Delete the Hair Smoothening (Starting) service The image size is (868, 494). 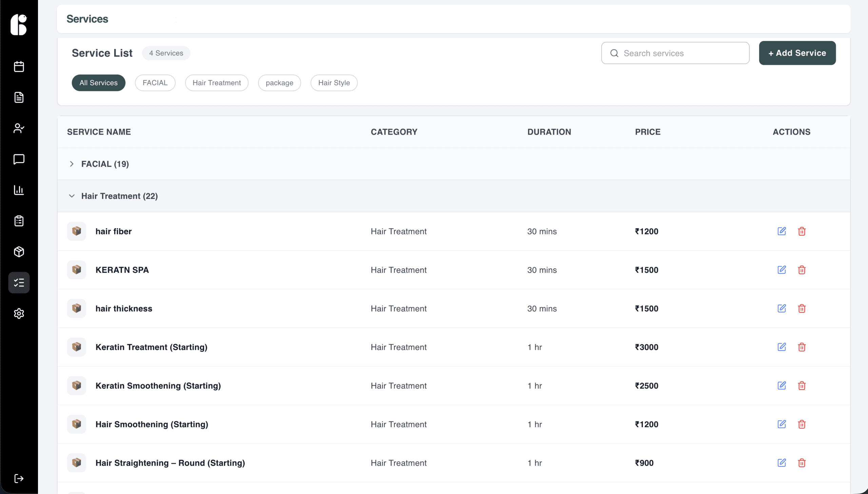coord(802,424)
